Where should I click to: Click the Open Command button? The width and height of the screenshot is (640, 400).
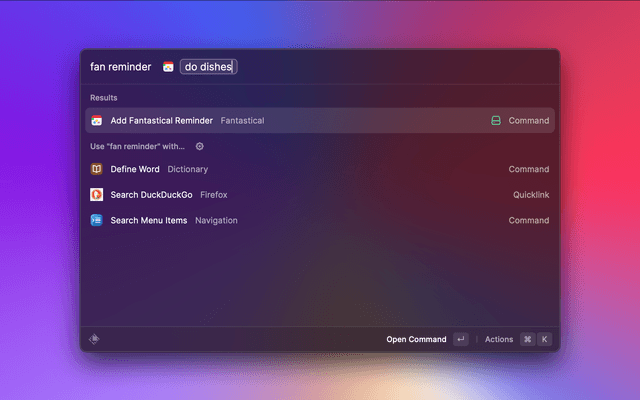(x=416, y=339)
